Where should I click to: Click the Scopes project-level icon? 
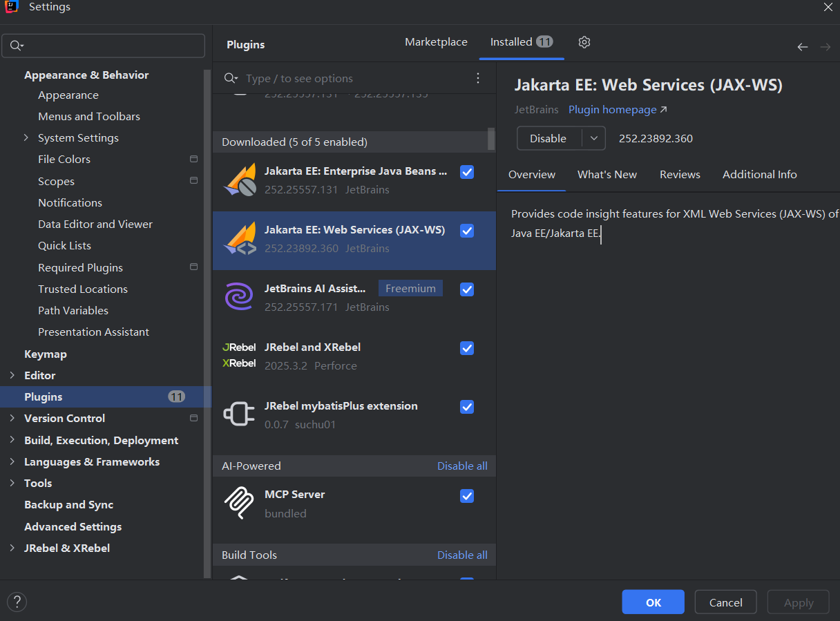pos(193,181)
